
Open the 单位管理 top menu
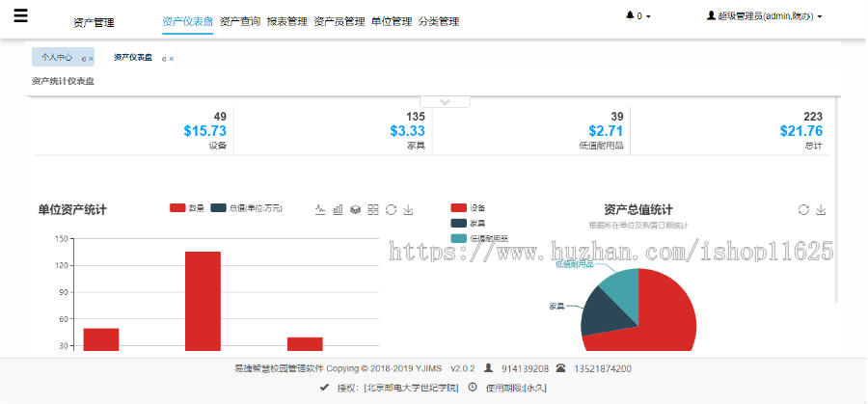pyautogui.click(x=392, y=21)
